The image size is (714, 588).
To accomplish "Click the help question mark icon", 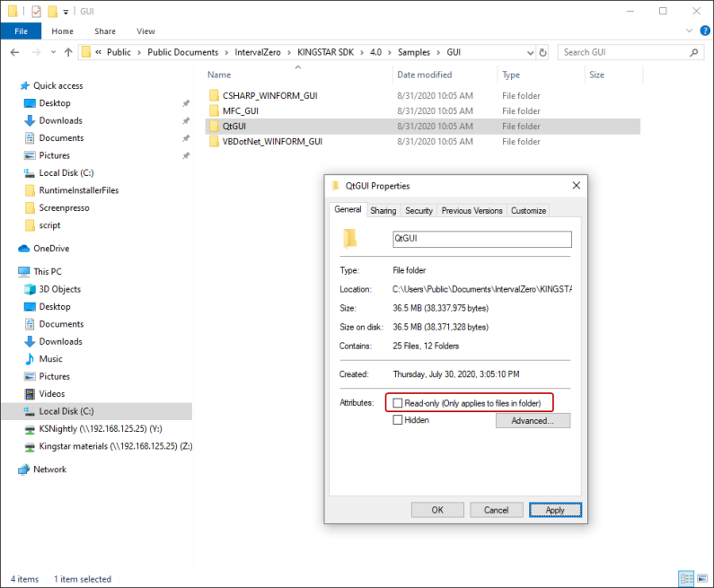I will pyautogui.click(x=702, y=31).
